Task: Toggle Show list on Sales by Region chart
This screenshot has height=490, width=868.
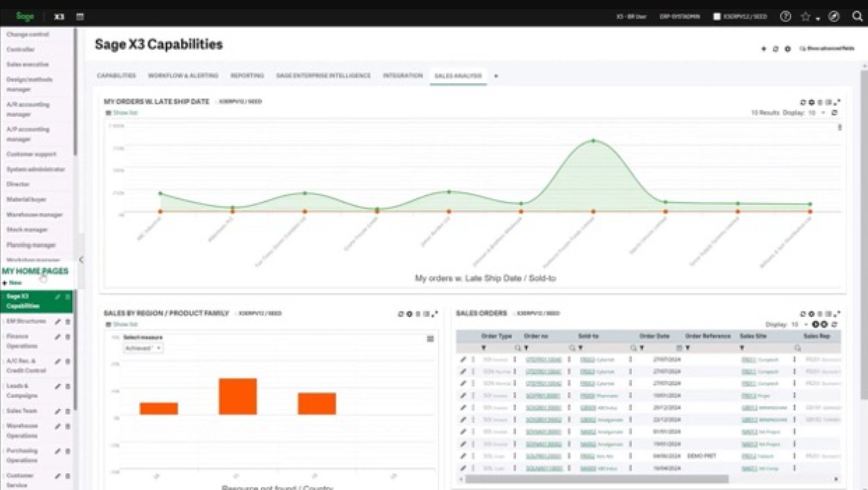Action: (x=122, y=324)
